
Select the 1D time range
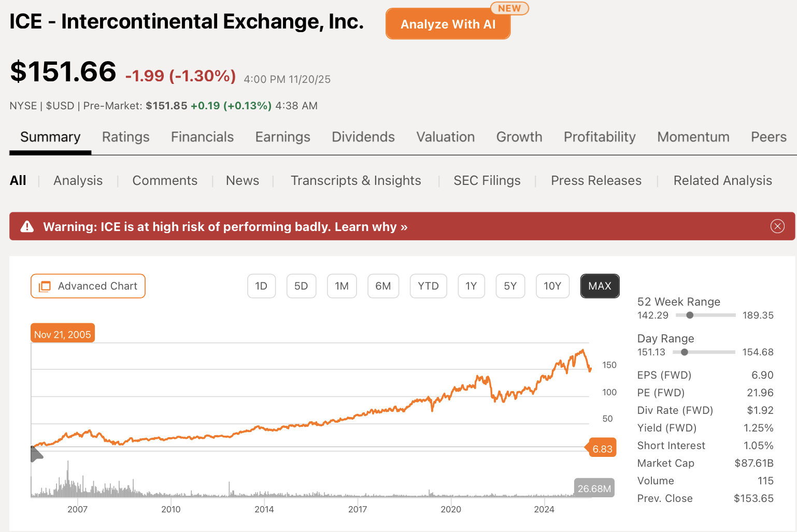tap(261, 286)
